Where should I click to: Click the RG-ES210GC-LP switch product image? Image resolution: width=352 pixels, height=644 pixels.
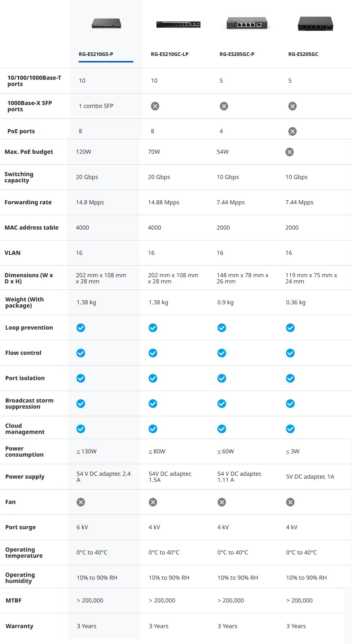tap(178, 24)
